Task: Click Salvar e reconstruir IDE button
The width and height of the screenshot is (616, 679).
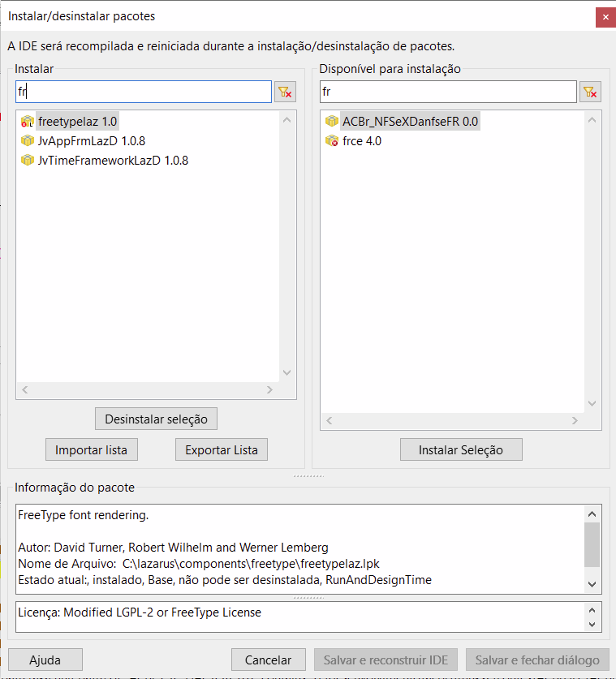Action: click(x=386, y=660)
